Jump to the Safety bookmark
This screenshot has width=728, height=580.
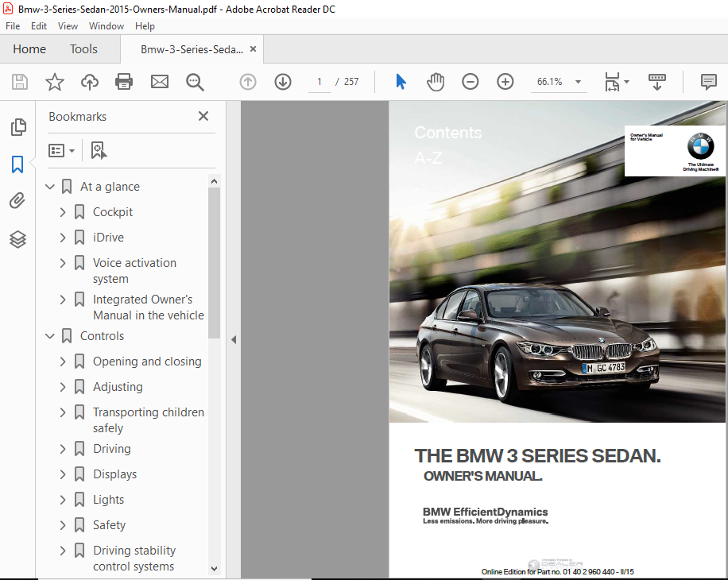point(109,525)
